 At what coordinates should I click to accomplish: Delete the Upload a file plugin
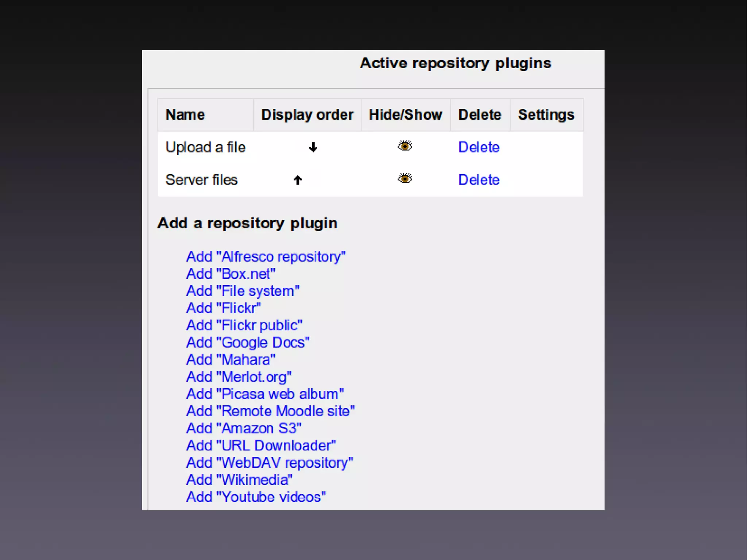pos(479,147)
